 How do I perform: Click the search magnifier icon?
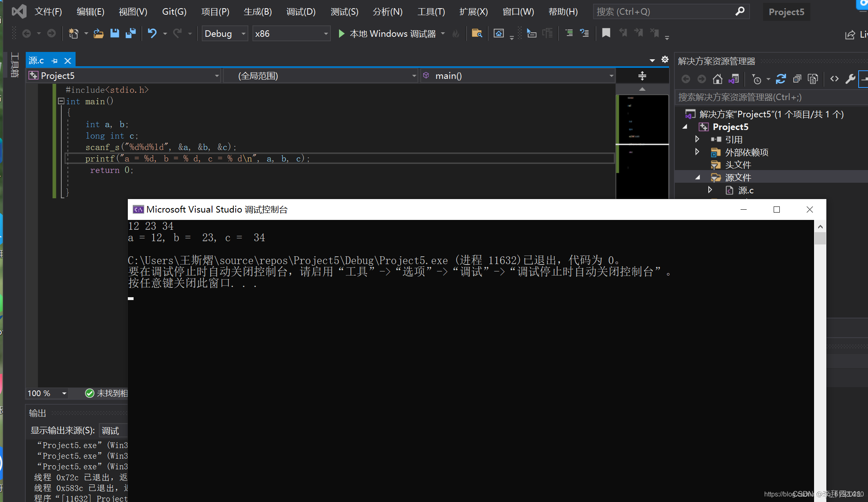740,11
